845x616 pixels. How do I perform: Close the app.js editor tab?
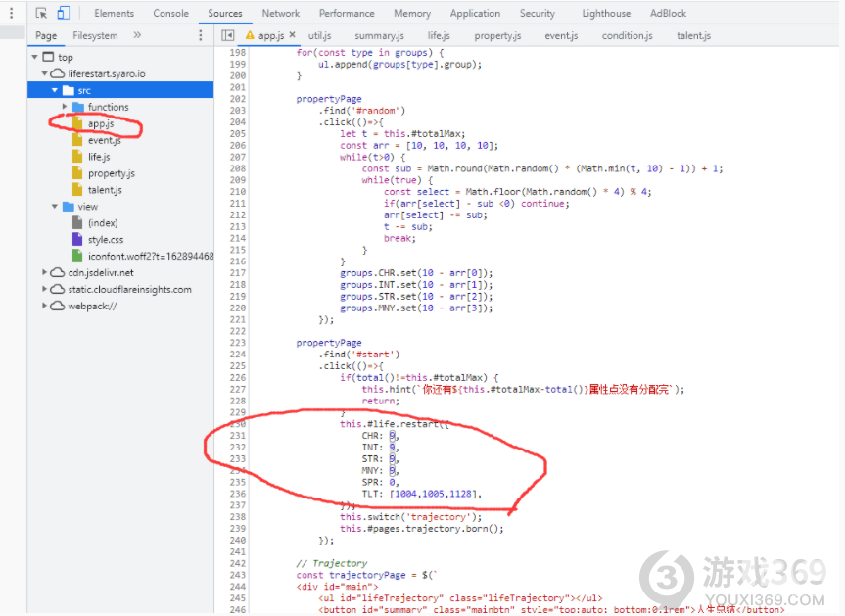coord(292,35)
